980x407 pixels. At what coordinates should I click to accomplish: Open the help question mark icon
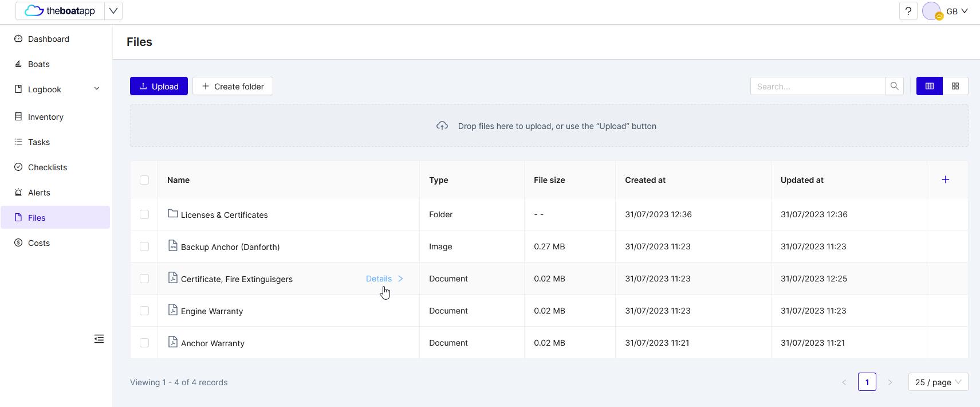908,11
